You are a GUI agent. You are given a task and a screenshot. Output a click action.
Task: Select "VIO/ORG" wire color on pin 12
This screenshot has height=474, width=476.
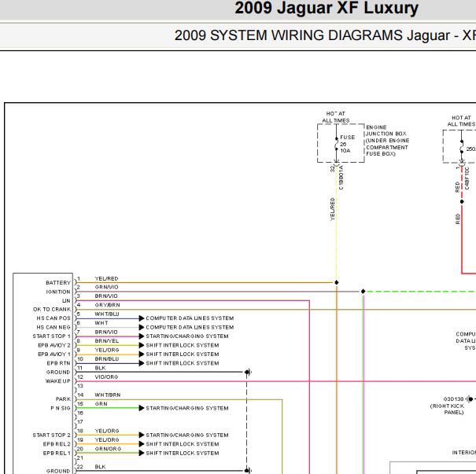(x=106, y=377)
